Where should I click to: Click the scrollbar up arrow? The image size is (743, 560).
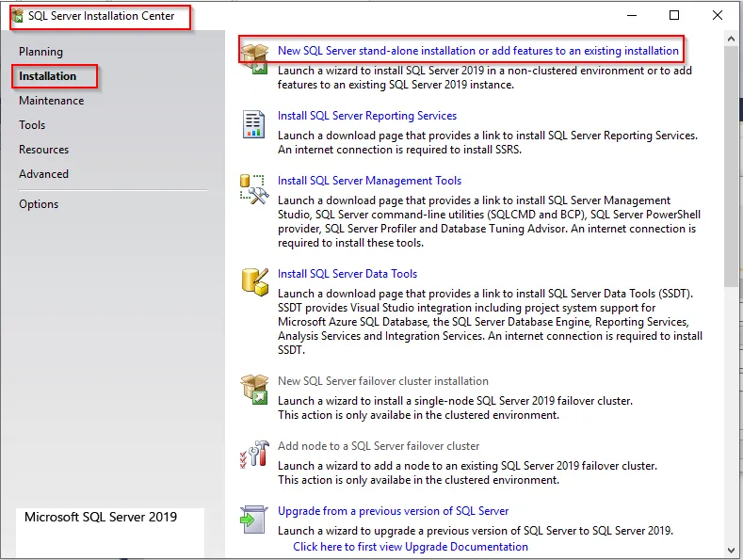[731, 40]
